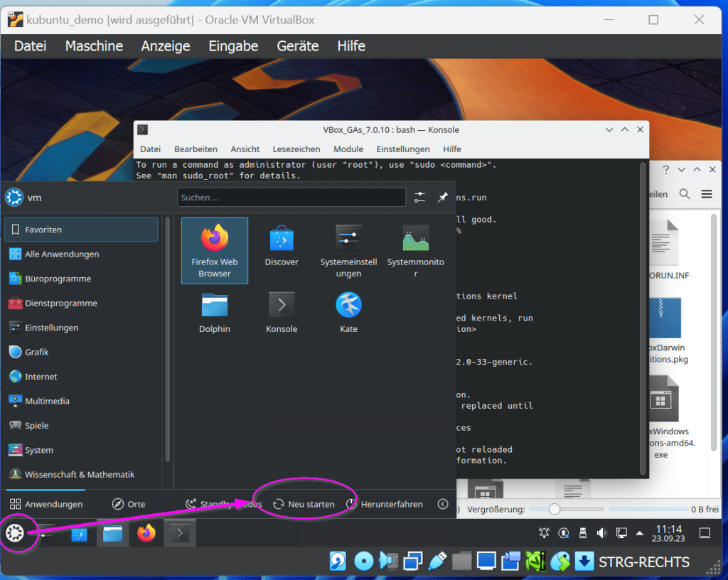
Task: Click the vm user avatar
Action: (x=14, y=197)
